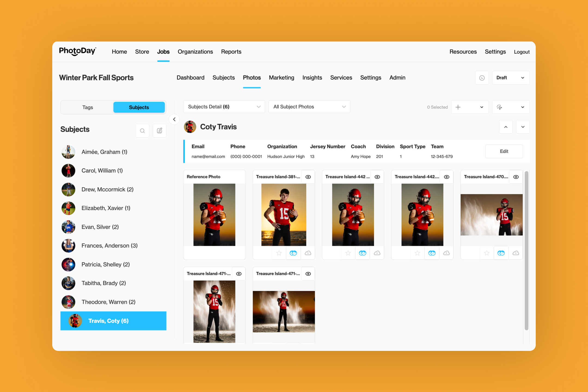Go to previous subject with up arrow
The width and height of the screenshot is (588, 392).
pyautogui.click(x=506, y=127)
